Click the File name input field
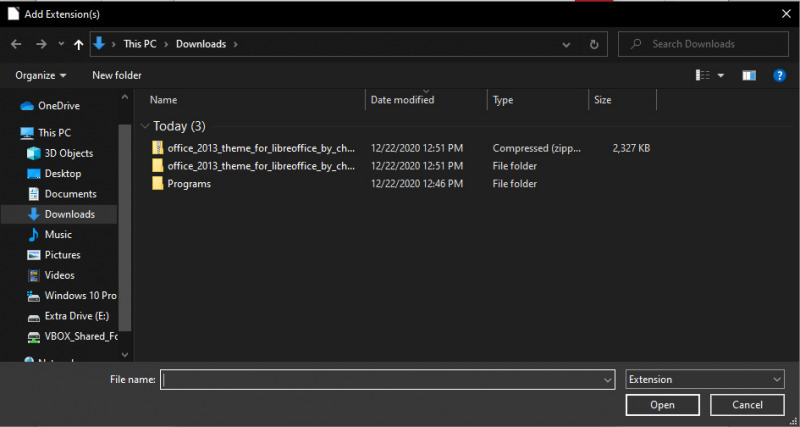Image resolution: width=800 pixels, height=427 pixels. click(x=385, y=379)
